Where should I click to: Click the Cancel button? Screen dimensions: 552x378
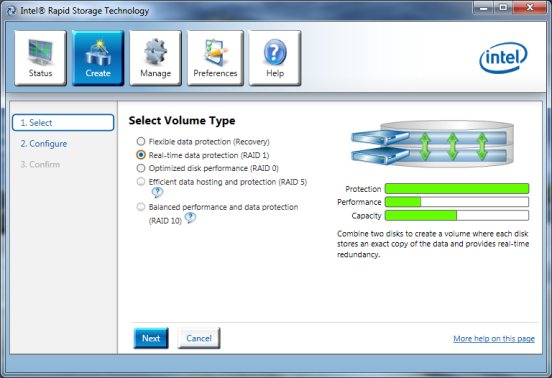point(199,338)
